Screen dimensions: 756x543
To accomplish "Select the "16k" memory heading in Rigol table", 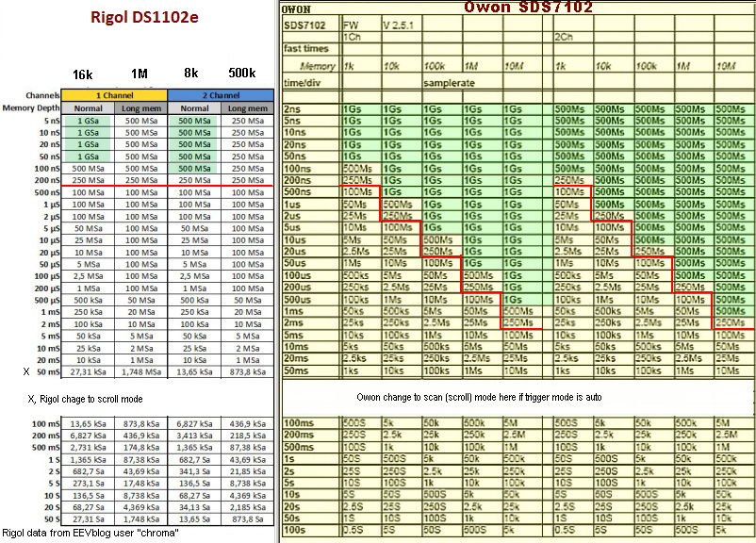I will pos(82,74).
